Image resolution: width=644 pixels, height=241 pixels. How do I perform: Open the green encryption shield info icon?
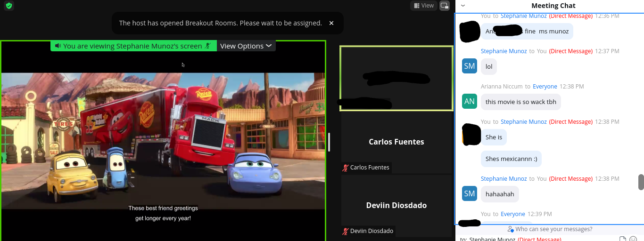[8, 6]
